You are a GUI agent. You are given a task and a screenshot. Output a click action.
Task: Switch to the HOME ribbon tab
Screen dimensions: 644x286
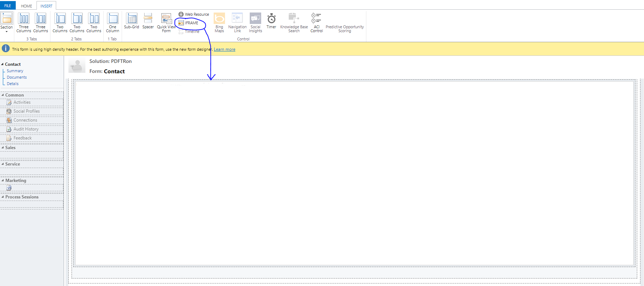tap(26, 6)
